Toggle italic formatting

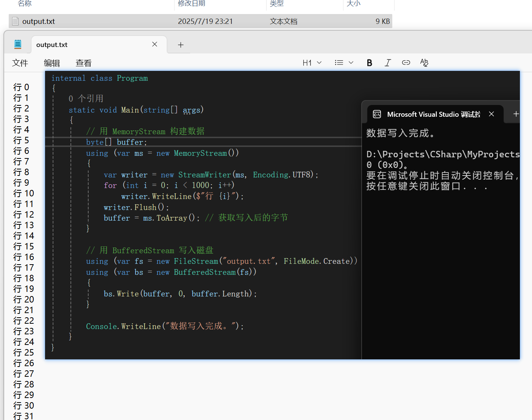pos(387,62)
